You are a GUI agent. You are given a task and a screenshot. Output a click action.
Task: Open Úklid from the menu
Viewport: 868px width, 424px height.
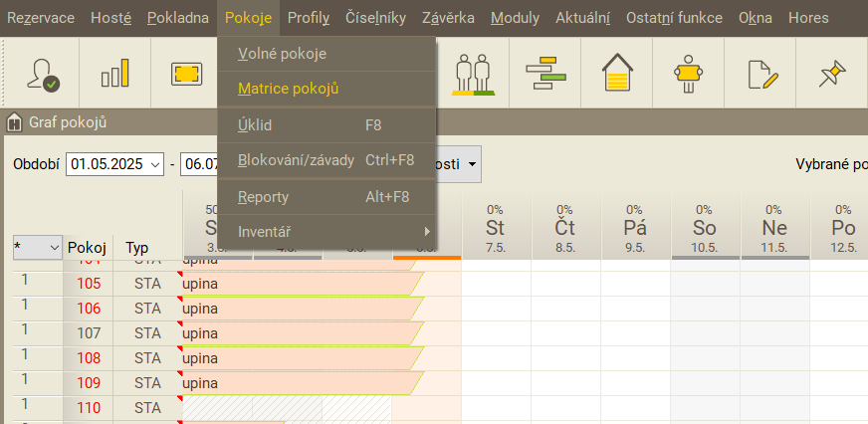pyautogui.click(x=255, y=125)
